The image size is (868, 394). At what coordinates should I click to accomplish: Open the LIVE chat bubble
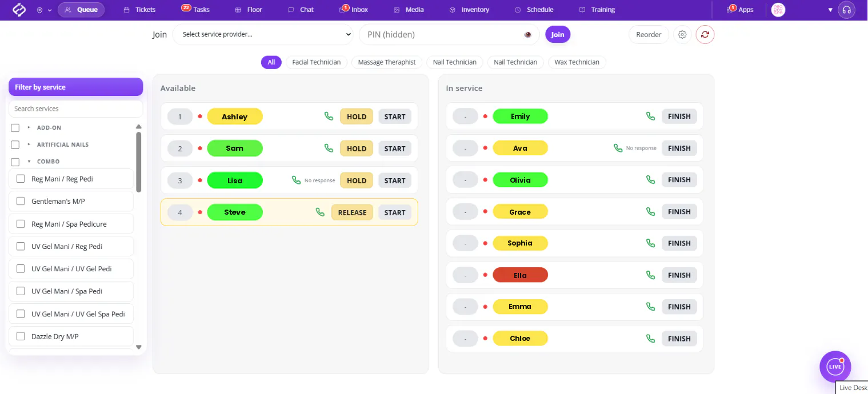click(835, 367)
